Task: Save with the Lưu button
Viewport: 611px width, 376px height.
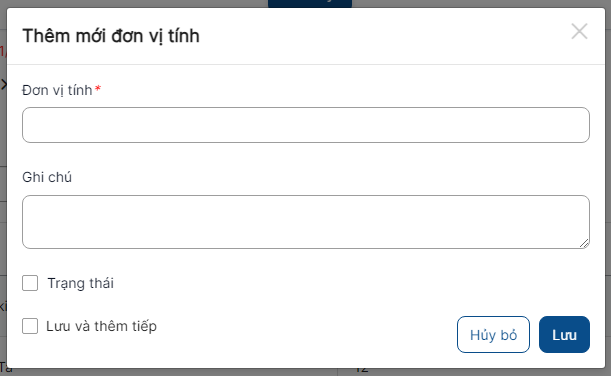Action: [564, 335]
